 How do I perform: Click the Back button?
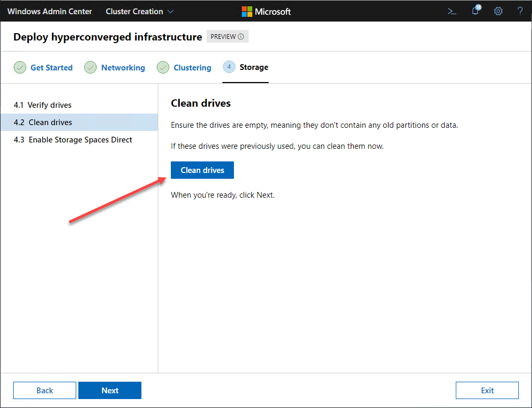[45, 390]
